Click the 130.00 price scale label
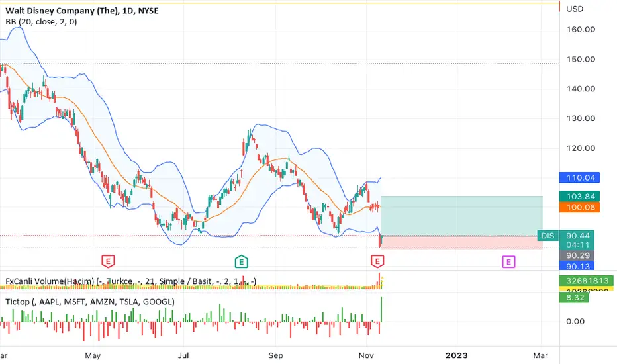This screenshot has width=617, height=364. pyautogui.click(x=581, y=118)
